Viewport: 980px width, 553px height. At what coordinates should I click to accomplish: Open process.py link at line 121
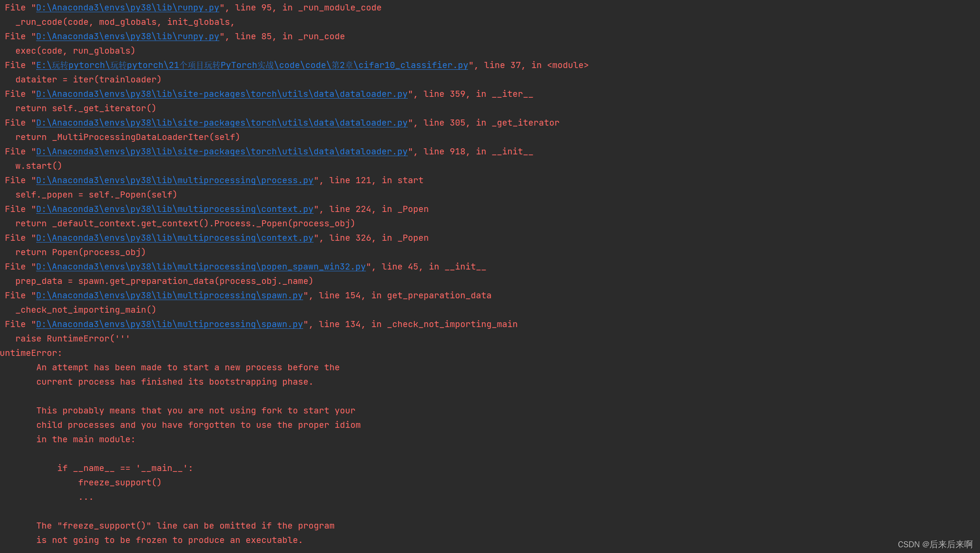click(x=174, y=181)
